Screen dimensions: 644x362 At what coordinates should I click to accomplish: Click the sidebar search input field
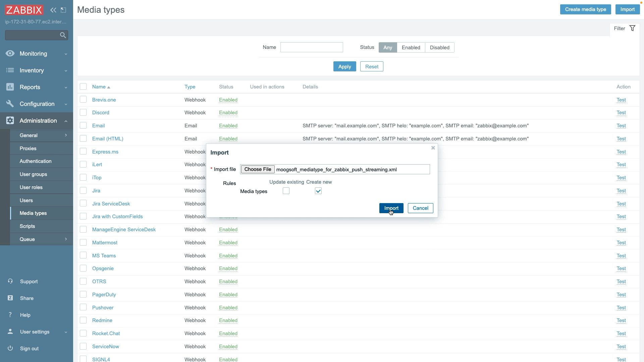[37, 35]
